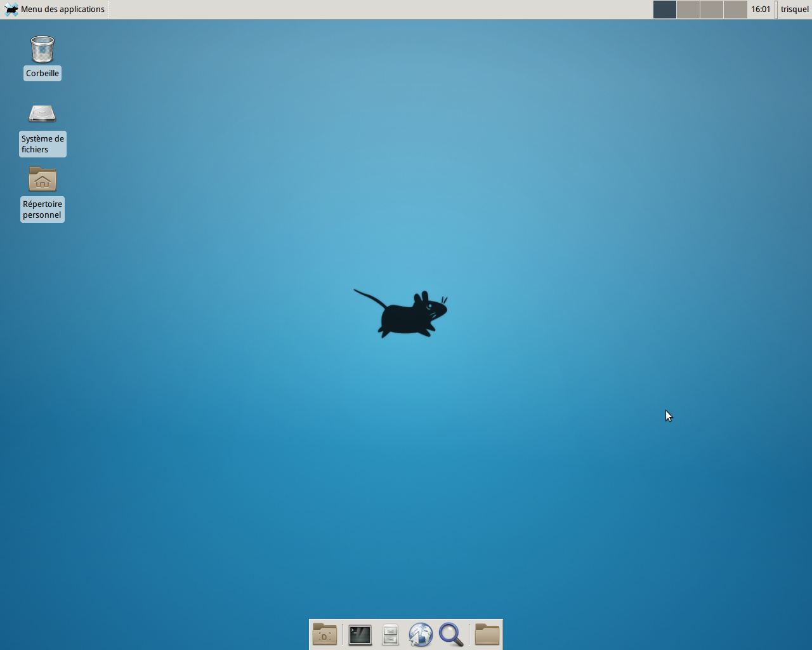Switch to the second workspace
Viewport: 812px width, 650px height.
pyautogui.click(x=688, y=10)
